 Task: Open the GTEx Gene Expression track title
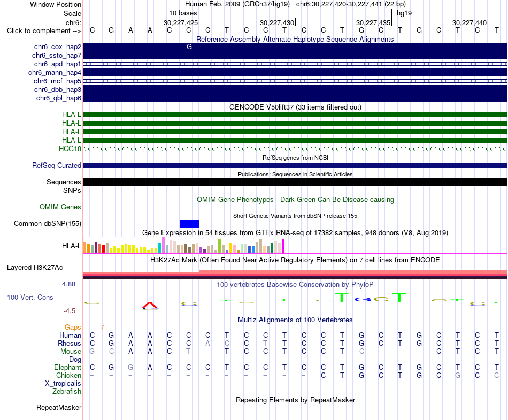[295, 232]
